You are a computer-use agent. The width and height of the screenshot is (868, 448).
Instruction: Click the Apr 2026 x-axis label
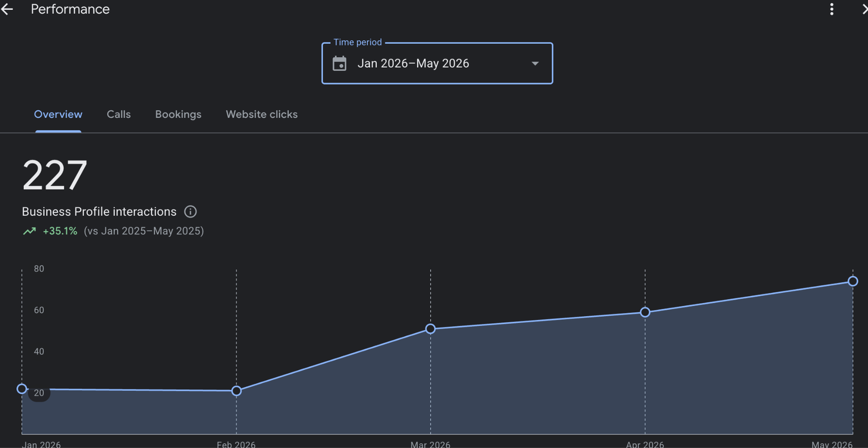pos(645,444)
